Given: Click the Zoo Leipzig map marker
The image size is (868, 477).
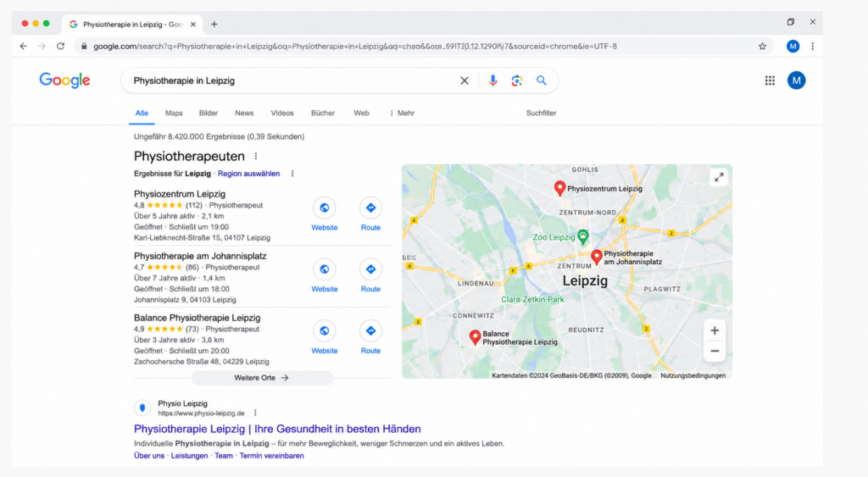Looking at the screenshot, I should [583, 237].
